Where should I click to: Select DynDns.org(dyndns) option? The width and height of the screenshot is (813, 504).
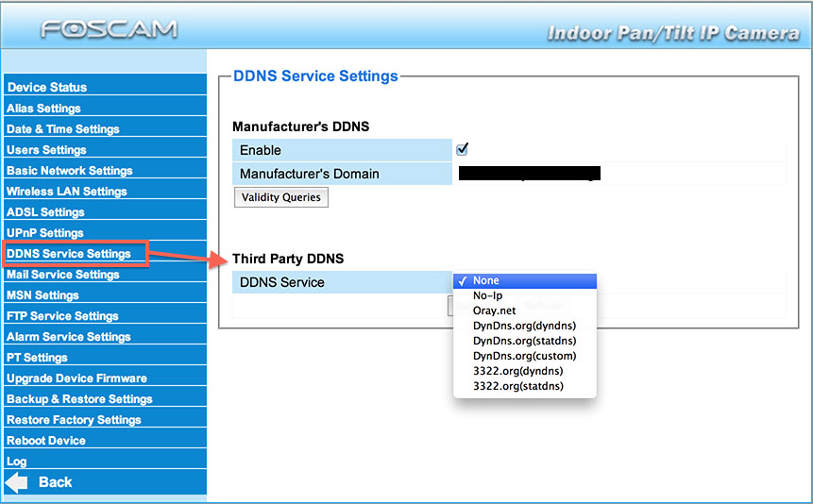coord(524,326)
